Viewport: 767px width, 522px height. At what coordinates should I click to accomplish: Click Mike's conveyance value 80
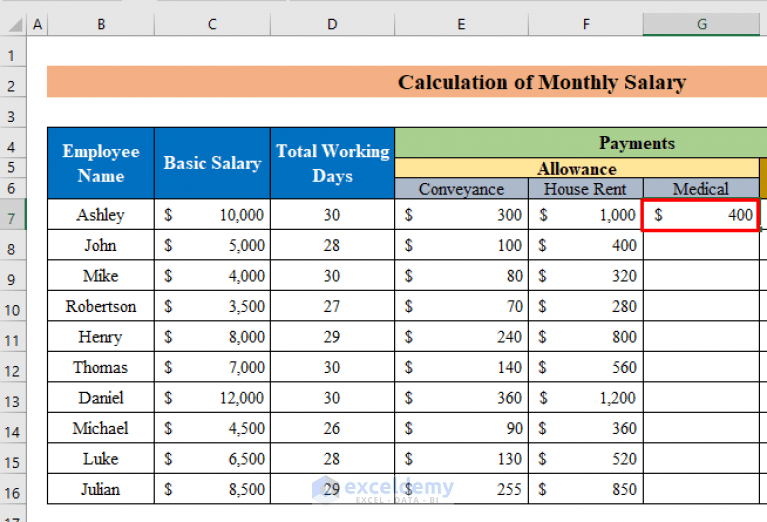(x=461, y=275)
